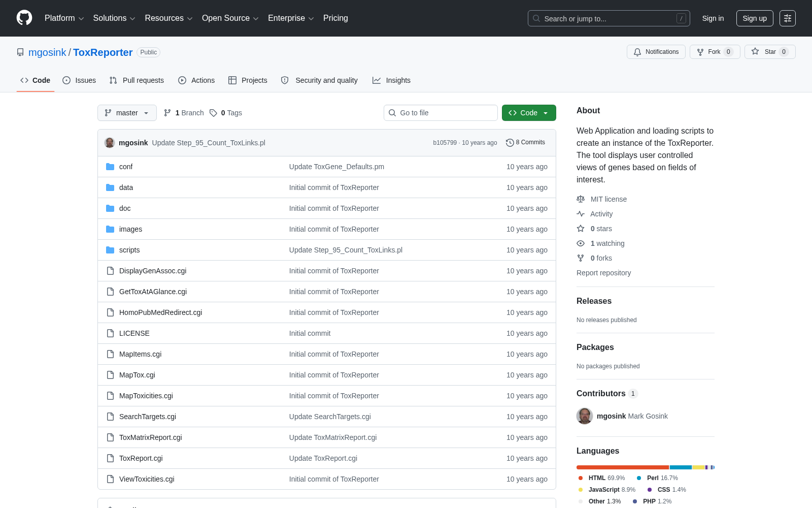Click file icon beside MapTox.cgi

pos(110,375)
